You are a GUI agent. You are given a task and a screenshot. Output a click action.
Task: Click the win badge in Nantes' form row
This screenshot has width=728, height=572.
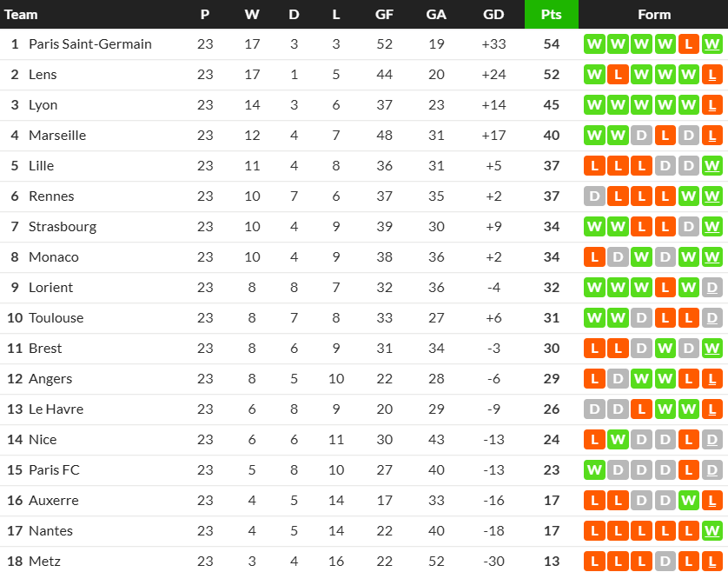[711, 531]
